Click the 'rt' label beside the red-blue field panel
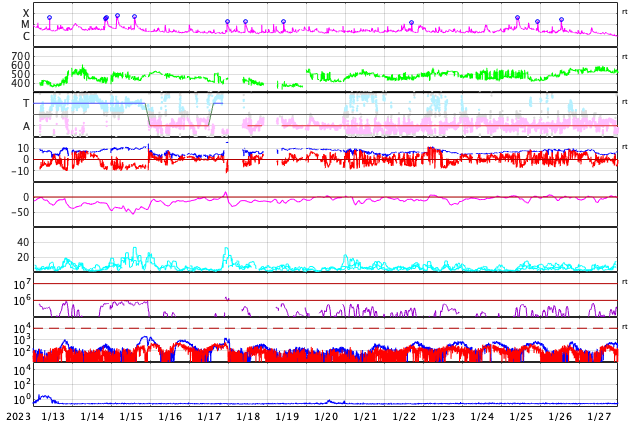Image resolution: width=634 pixels, height=424 pixels. tap(624, 146)
